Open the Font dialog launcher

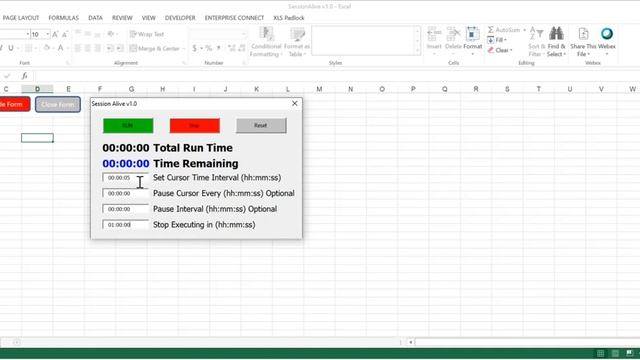(x=68, y=63)
